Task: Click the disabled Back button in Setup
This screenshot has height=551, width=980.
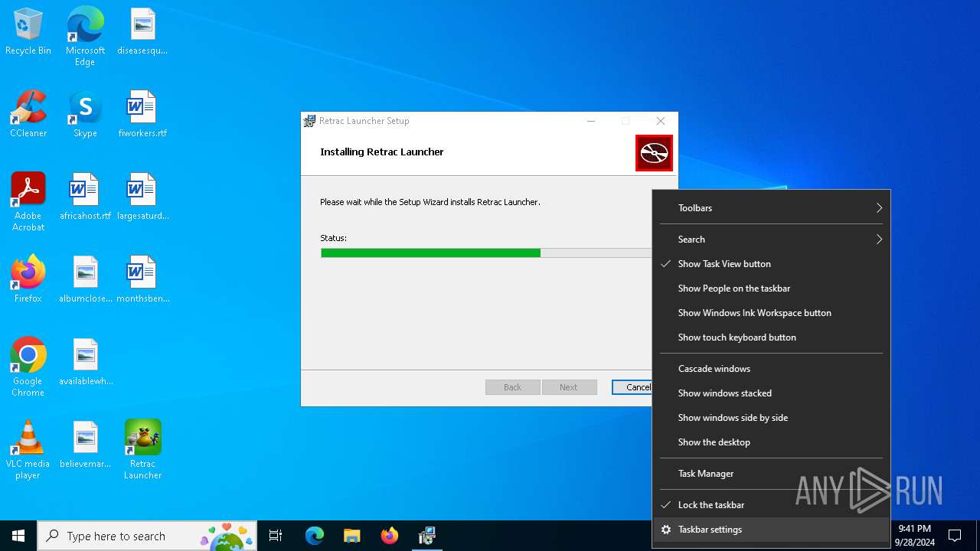Action: [513, 387]
